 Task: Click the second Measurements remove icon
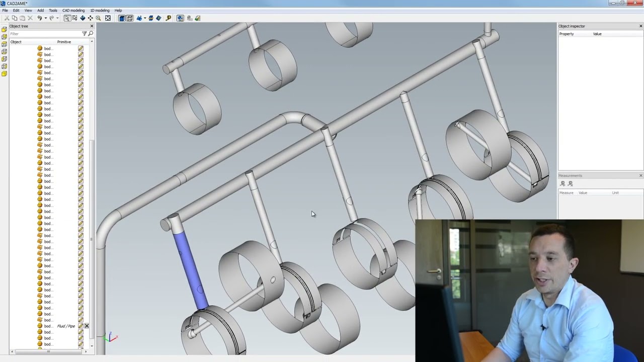coord(570,184)
